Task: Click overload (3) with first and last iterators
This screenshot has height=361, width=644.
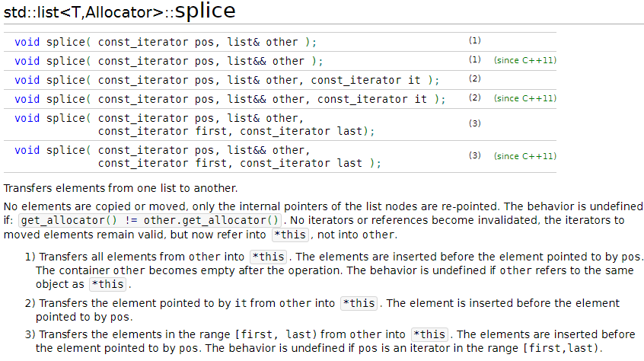Action: [195, 125]
